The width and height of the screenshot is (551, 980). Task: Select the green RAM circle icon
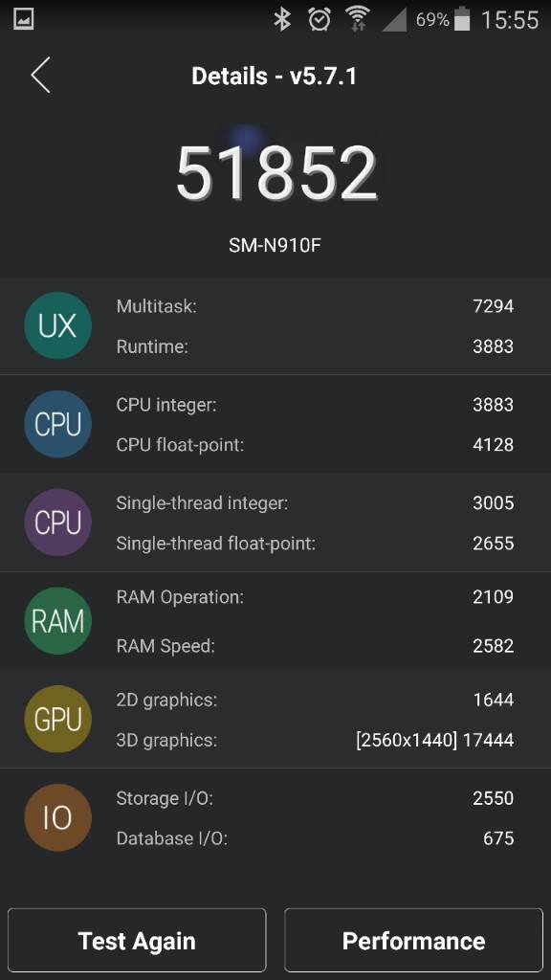[x=57, y=620]
